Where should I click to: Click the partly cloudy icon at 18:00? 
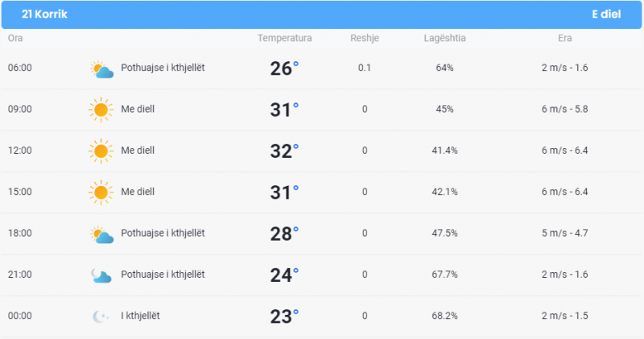102,234
